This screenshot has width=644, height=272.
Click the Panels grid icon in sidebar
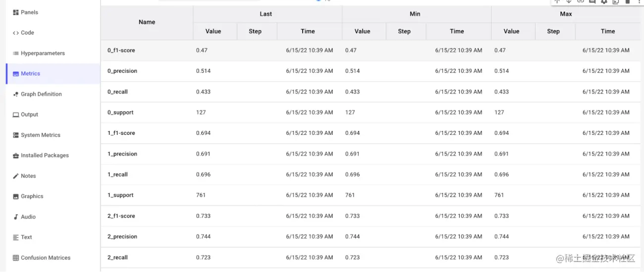pos(16,12)
